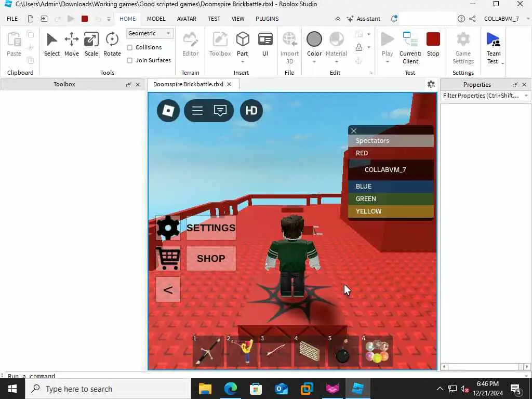Click the viewport settings gear icon
The width and height of the screenshot is (532, 399).
tap(431, 84)
